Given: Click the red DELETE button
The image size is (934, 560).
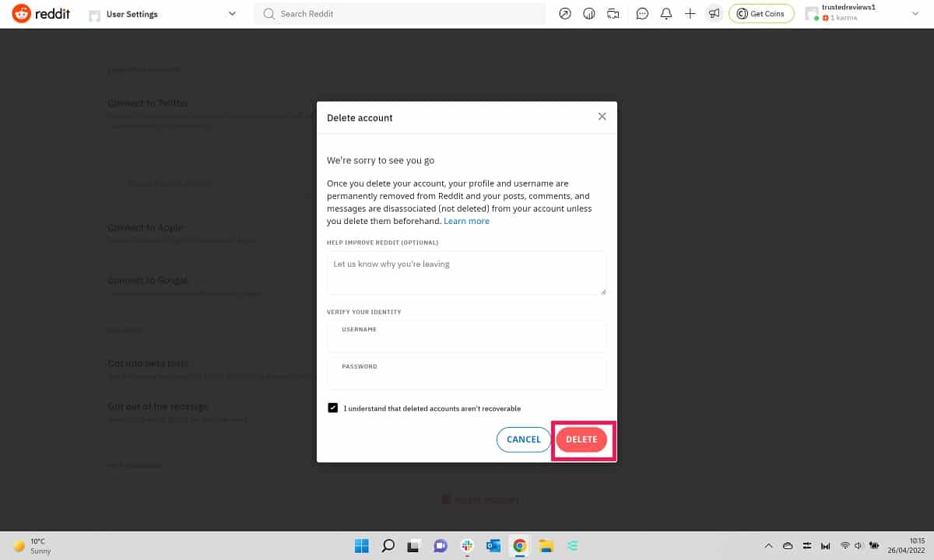Looking at the screenshot, I should [x=581, y=439].
